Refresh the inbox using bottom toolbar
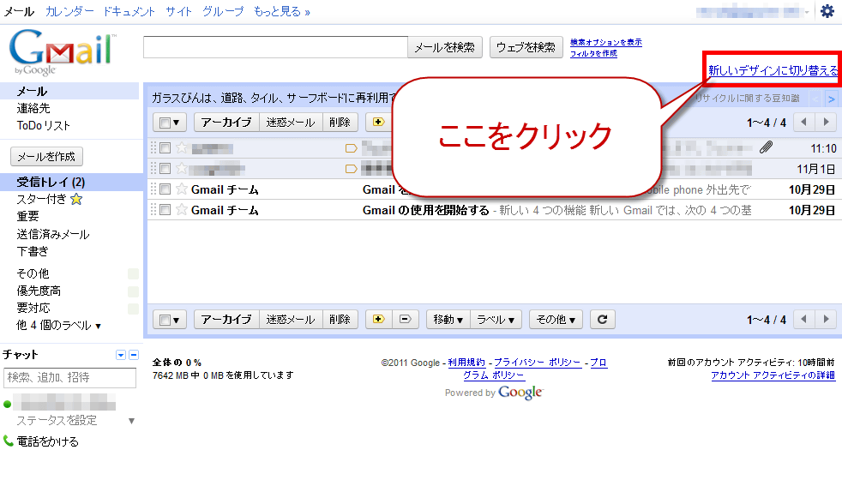 603,320
